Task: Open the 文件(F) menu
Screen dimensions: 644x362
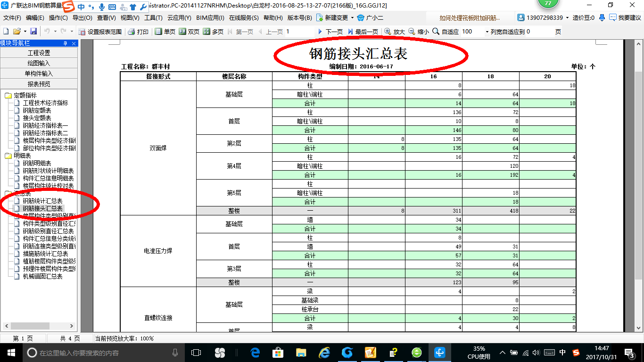Action: (12, 17)
